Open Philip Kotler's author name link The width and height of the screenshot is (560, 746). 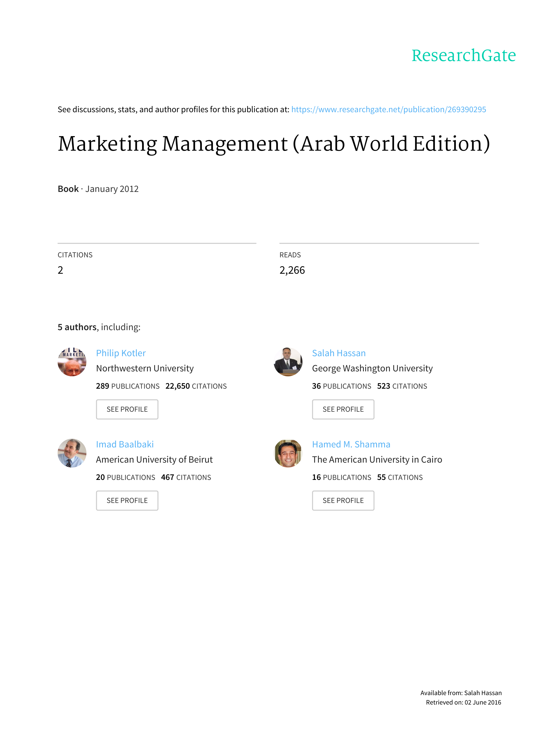click(x=121, y=353)
